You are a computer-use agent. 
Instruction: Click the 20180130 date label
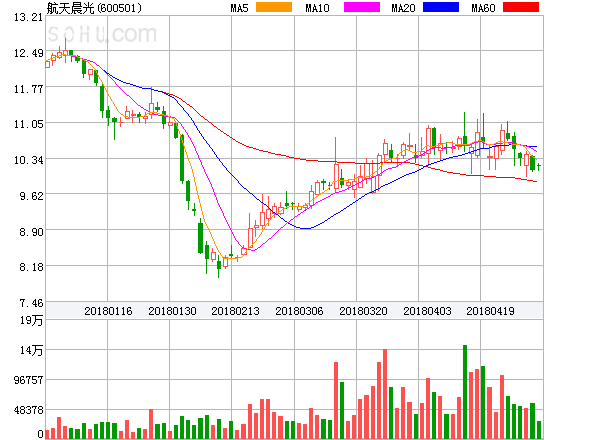pyautogui.click(x=172, y=311)
